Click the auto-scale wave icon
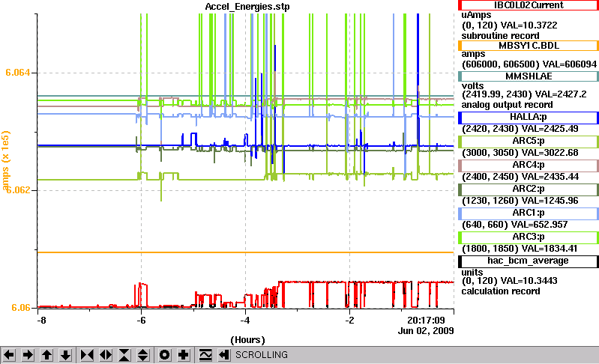599x364 pixels. point(205,355)
